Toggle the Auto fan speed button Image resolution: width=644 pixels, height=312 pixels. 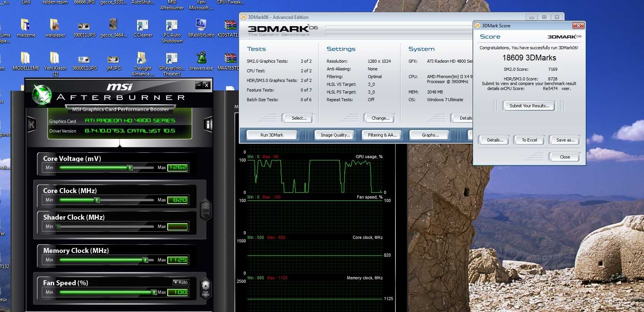181,282
